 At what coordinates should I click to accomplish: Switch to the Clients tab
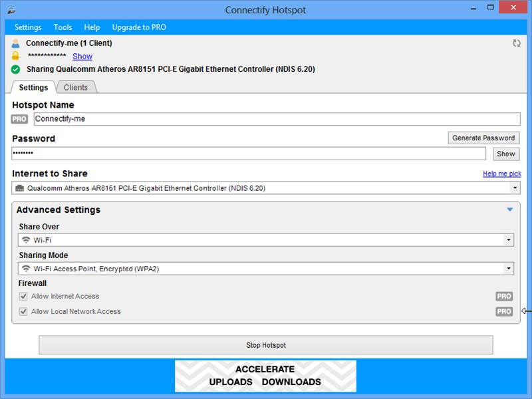(76, 87)
